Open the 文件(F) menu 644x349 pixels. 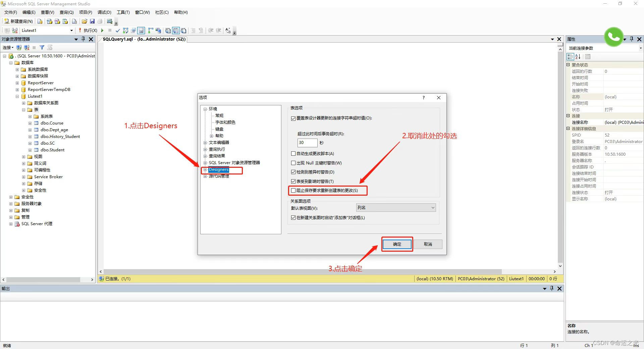(x=10, y=12)
